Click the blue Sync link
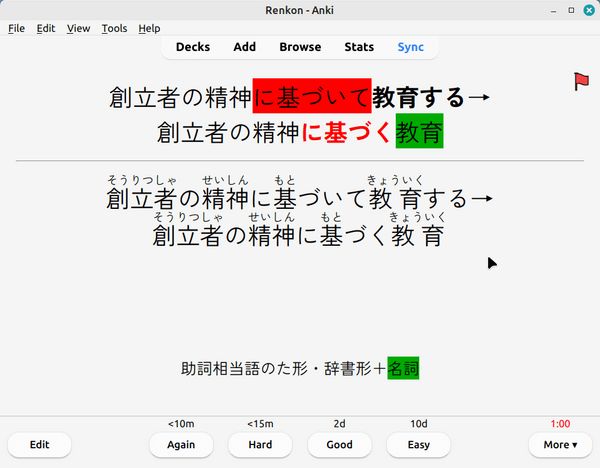The height and width of the screenshot is (468, 600). pyautogui.click(x=411, y=47)
